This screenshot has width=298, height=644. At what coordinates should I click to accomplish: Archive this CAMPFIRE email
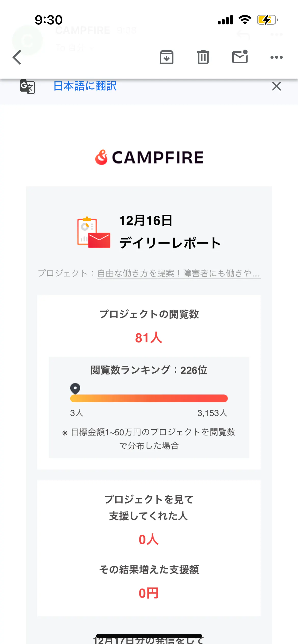tap(167, 57)
